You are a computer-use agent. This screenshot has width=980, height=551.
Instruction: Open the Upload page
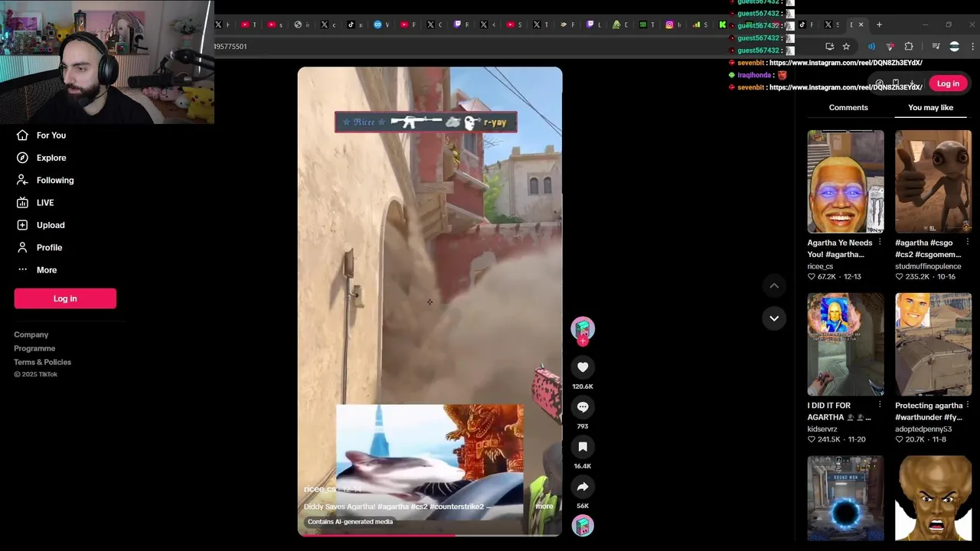click(51, 225)
